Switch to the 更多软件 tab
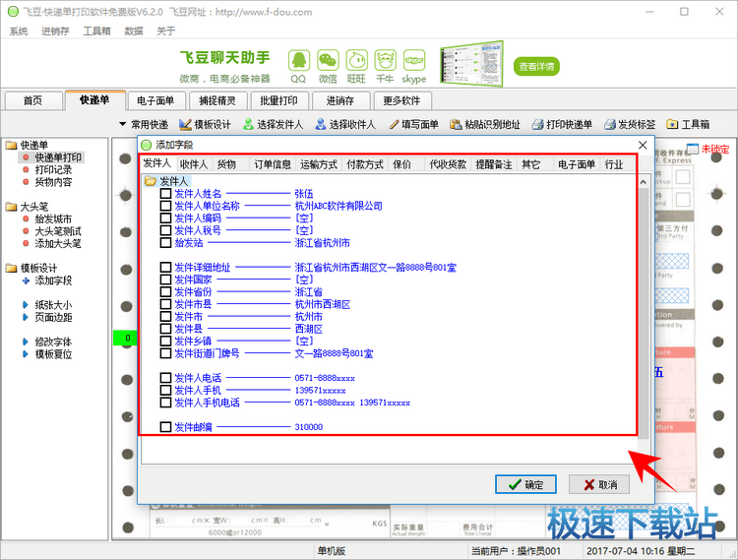The image size is (738, 560). [x=401, y=100]
